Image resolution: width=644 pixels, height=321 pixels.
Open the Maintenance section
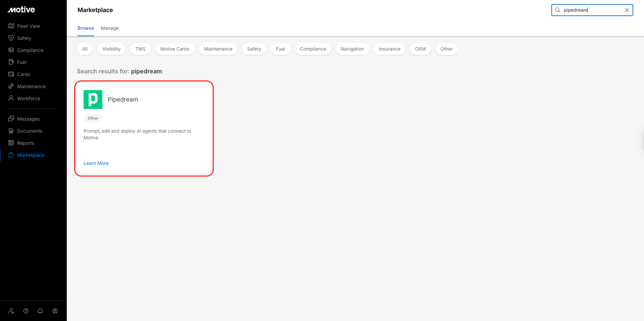pyautogui.click(x=31, y=86)
